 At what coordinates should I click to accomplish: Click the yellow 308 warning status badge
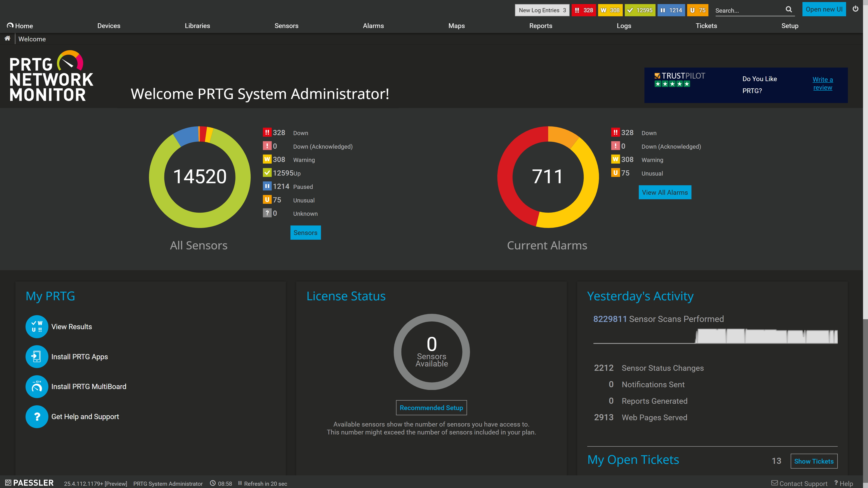point(610,10)
